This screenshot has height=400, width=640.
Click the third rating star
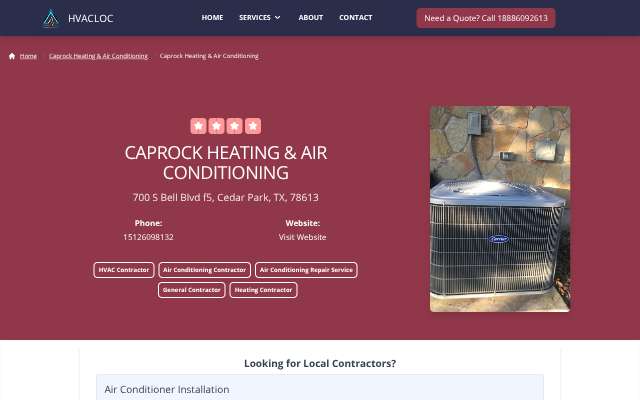(x=235, y=126)
